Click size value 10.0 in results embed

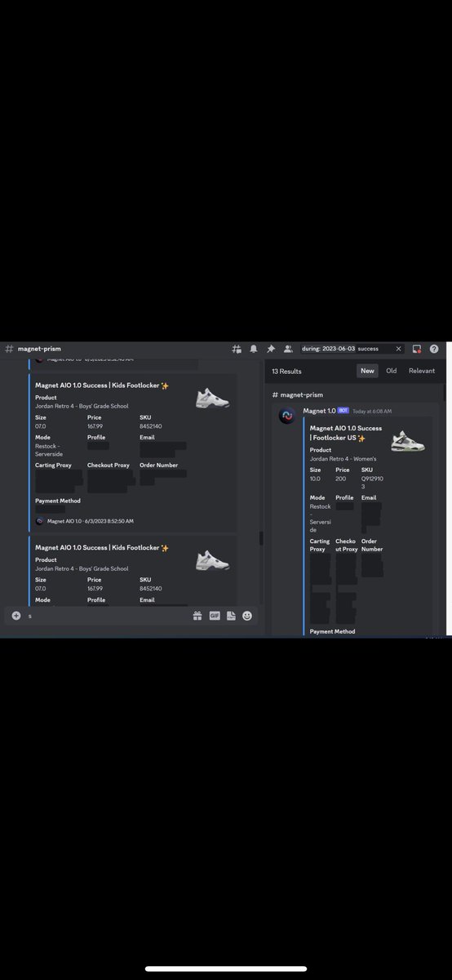click(x=315, y=479)
